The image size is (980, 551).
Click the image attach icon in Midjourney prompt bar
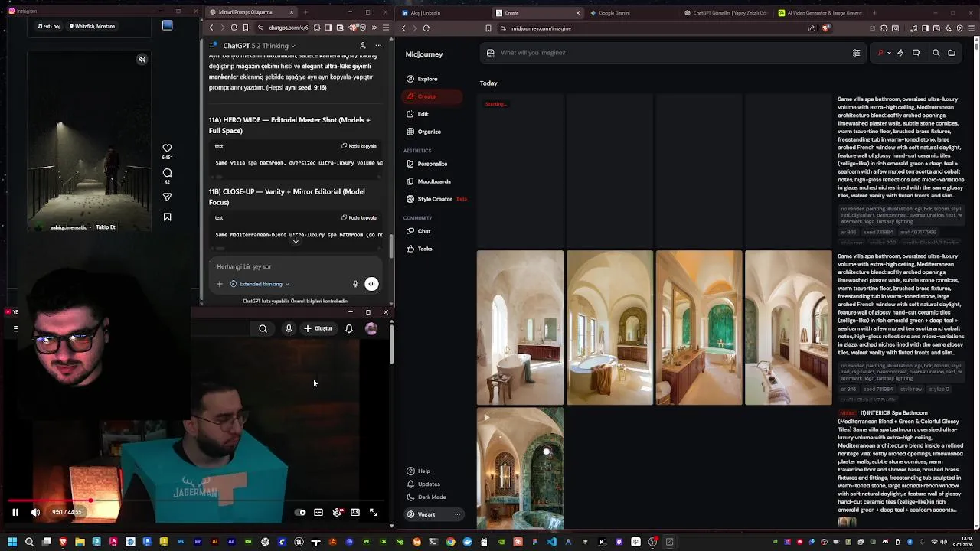pos(491,53)
